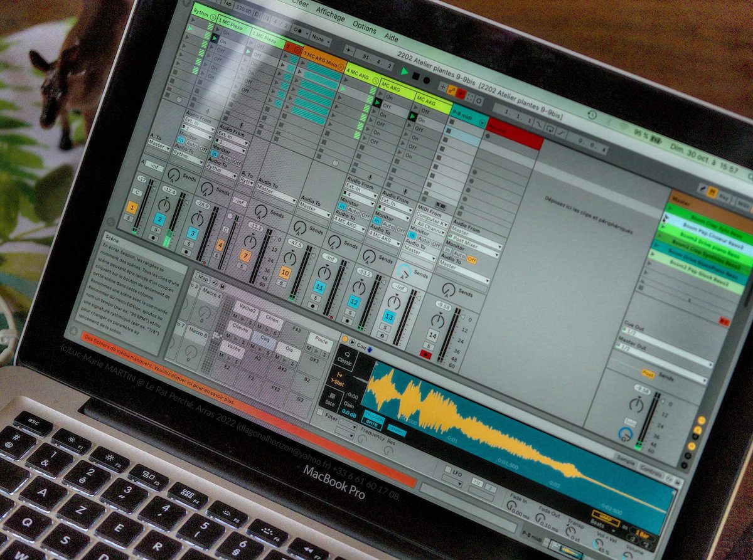This screenshot has height=560, width=753.
Task: Enable the LFO checkbox
Action: (447, 470)
